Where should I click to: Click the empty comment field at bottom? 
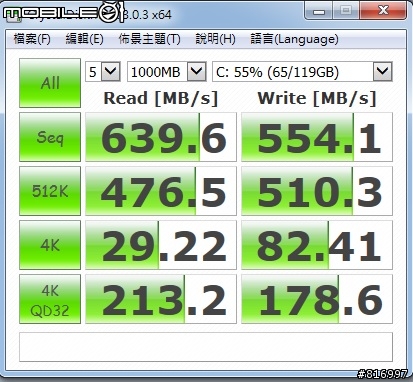(206, 347)
